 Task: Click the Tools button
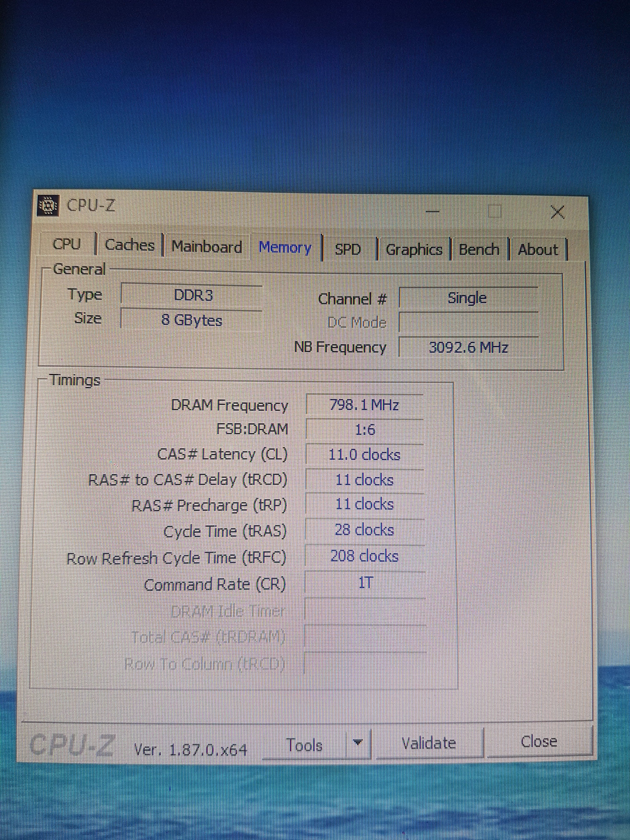[304, 745]
